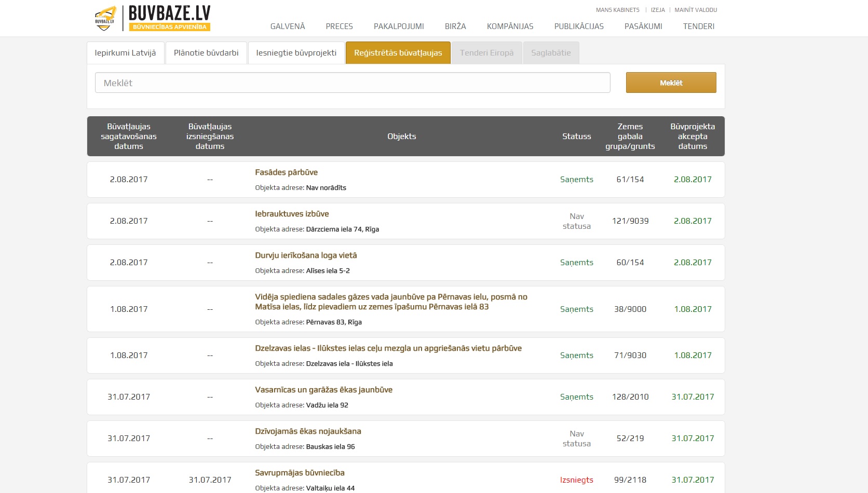Click address Bauskas iela 96
Screen dimensions: 868x493
click(x=331, y=447)
